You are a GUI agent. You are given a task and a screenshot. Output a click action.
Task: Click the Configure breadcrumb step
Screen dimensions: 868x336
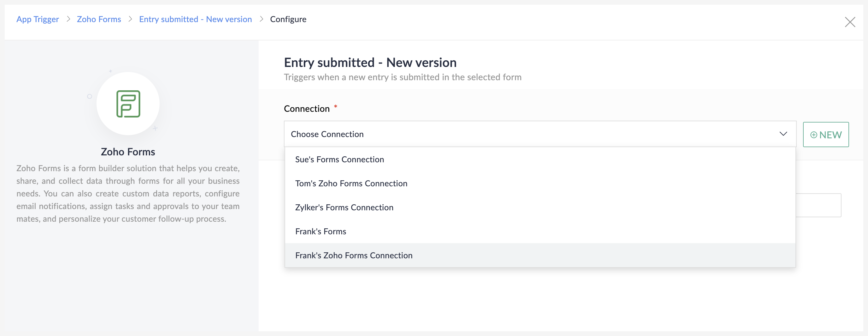click(288, 19)
